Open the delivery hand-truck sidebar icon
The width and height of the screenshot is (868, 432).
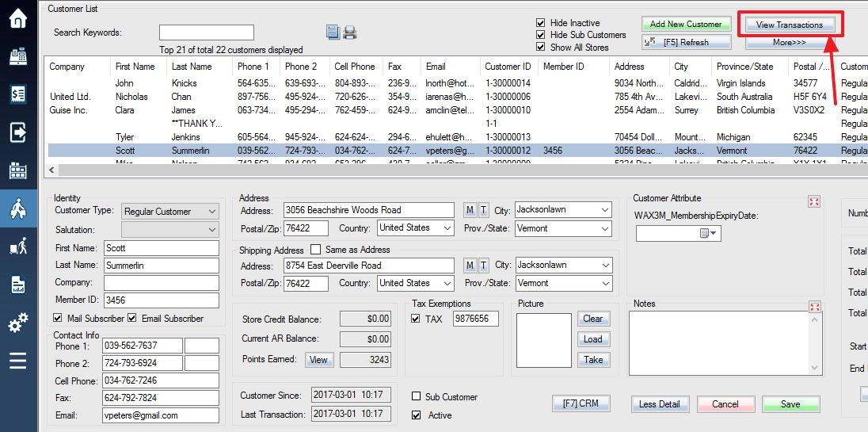coord(17,247)
